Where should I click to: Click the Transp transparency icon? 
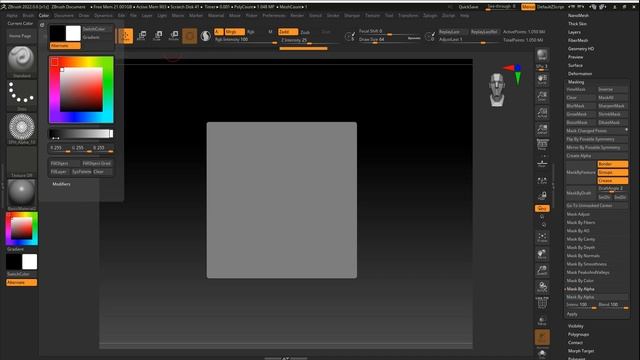[x=542, y=320]
